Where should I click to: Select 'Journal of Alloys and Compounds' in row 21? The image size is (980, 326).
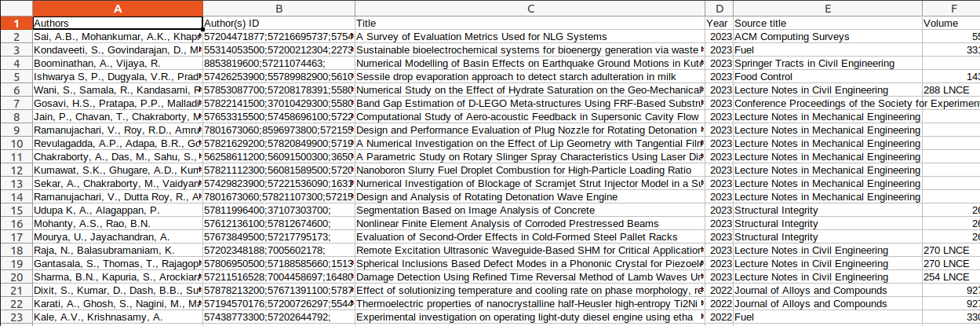click(827, 291)
